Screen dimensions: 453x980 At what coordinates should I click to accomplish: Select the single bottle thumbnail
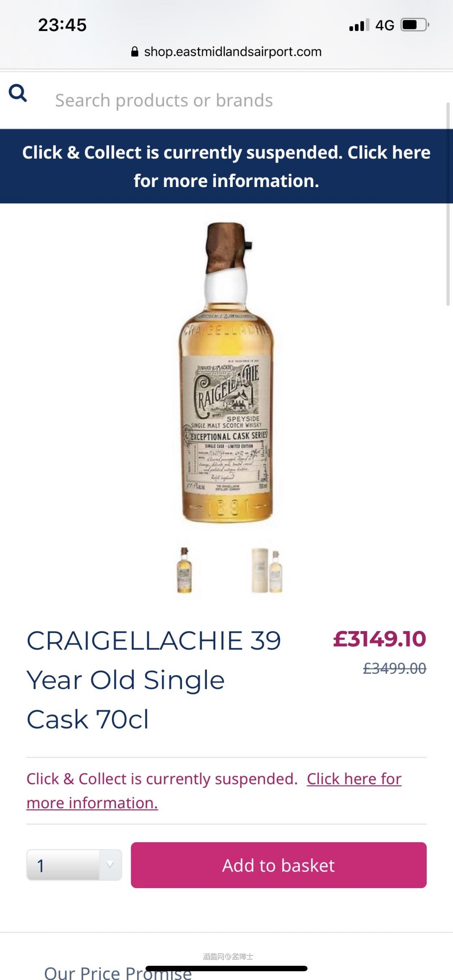(185, 569)
